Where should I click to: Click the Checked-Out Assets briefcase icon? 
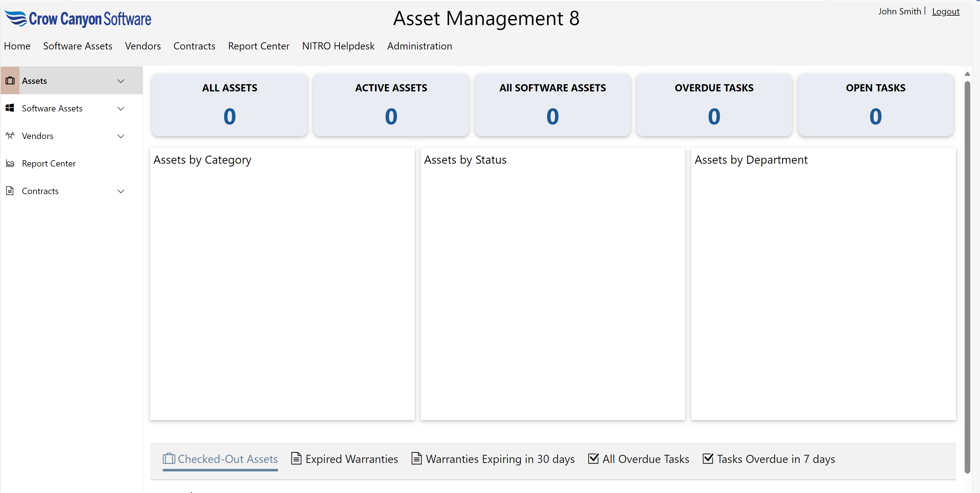coord(169,458)
